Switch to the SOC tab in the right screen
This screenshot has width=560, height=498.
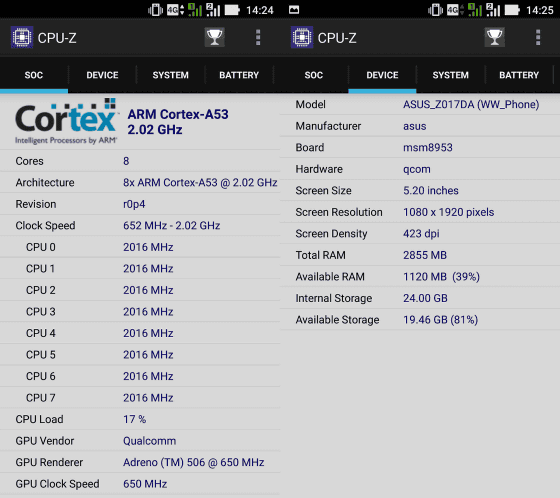[314, 75]
